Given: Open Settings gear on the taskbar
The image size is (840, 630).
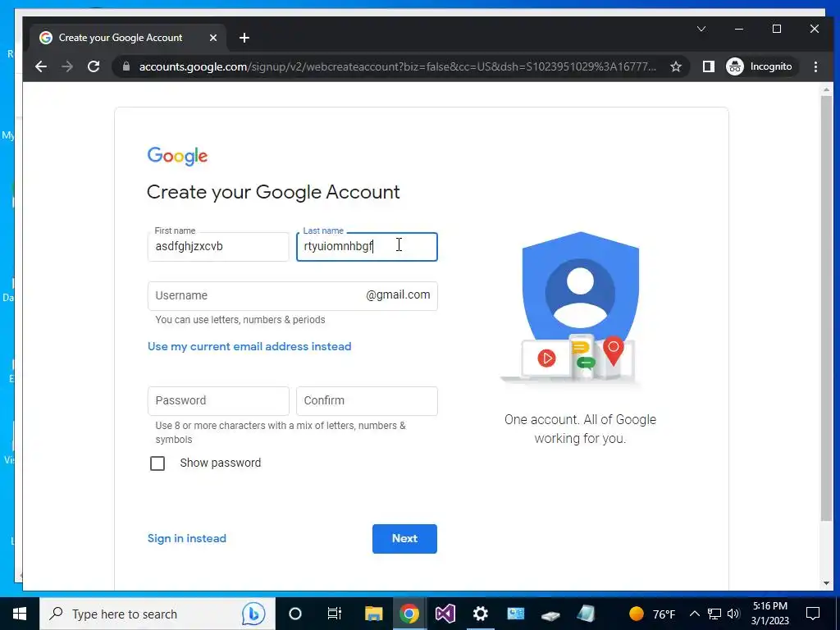Looking at the screenshot, I should [481, 614].
